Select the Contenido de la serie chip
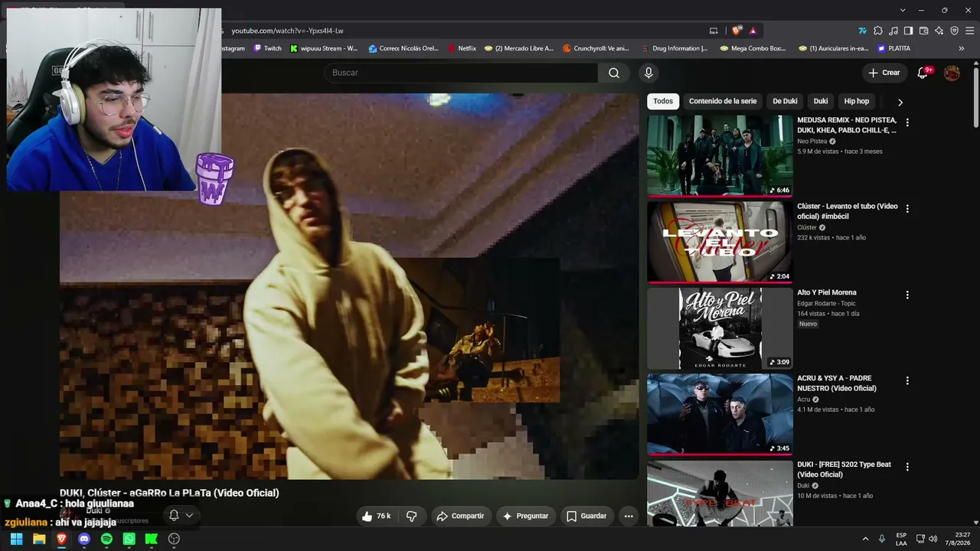This screenshot has width=980, height=551. point(723,101)
